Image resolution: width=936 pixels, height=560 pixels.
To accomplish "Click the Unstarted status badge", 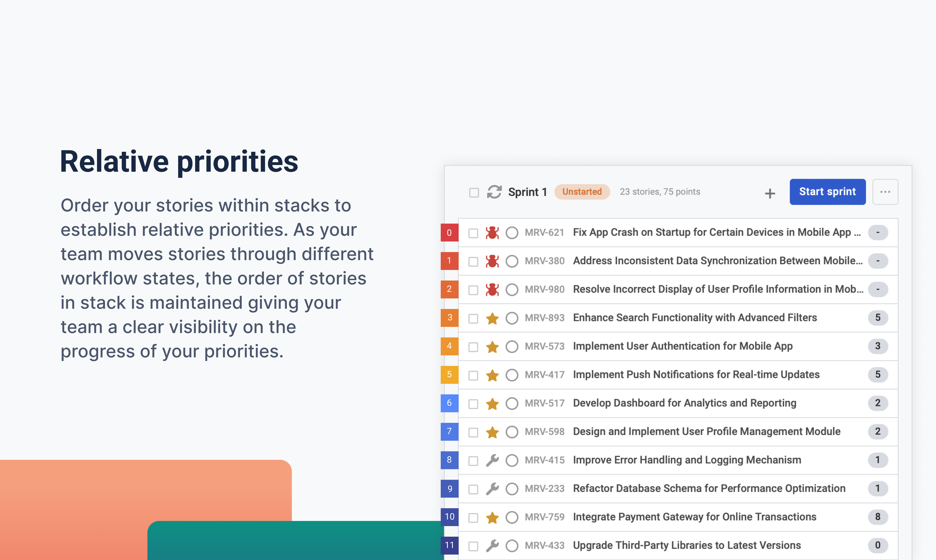I will tap(581, 192).
